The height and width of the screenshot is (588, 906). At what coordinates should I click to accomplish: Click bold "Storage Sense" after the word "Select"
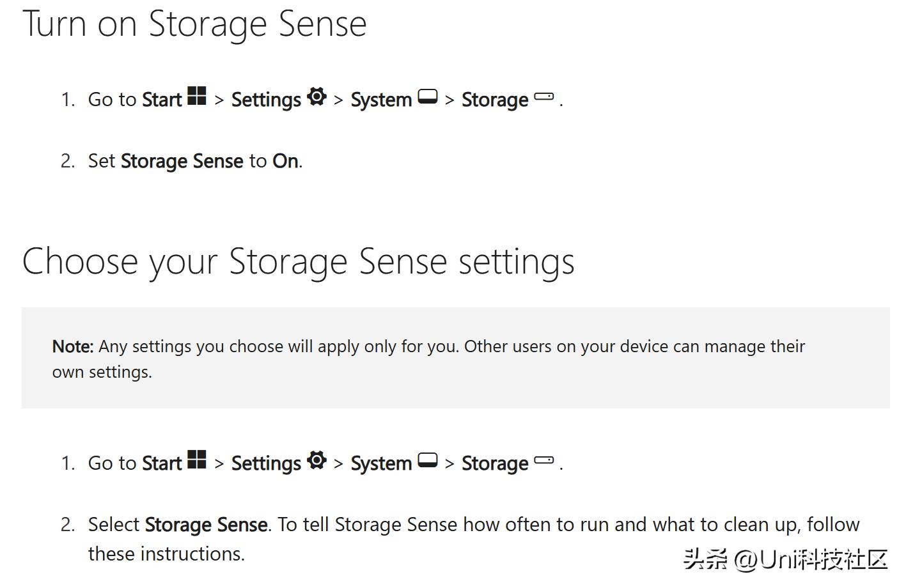click(x=206, y=525)
